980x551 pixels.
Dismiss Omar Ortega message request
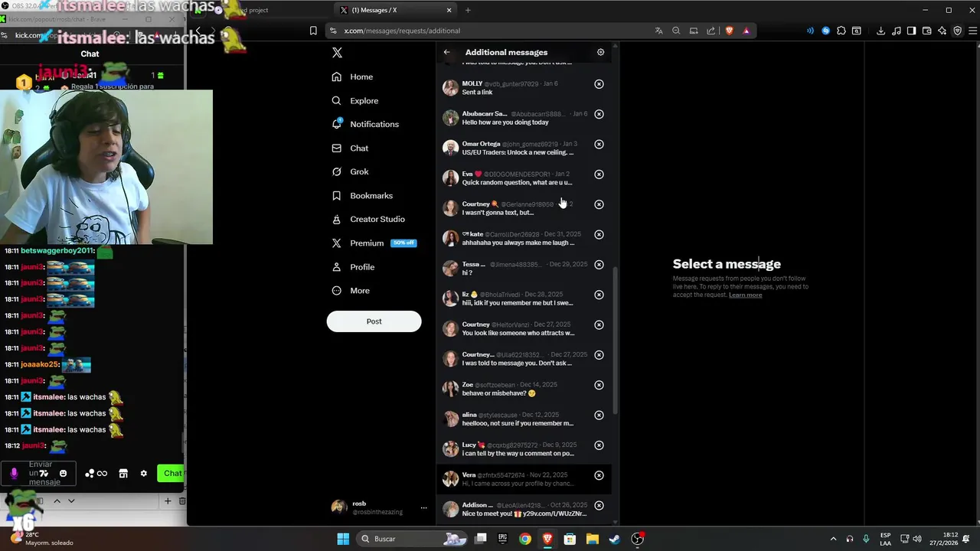coord(599,144)
